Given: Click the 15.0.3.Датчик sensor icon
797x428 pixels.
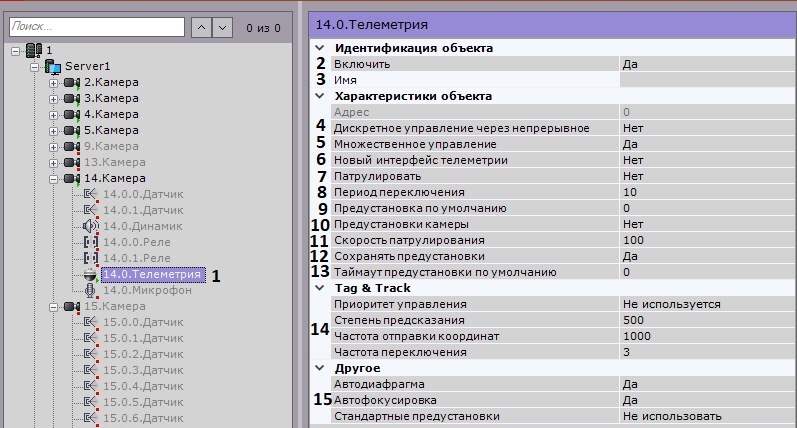Looking at the screenshot, I should (x=90, y=370).
